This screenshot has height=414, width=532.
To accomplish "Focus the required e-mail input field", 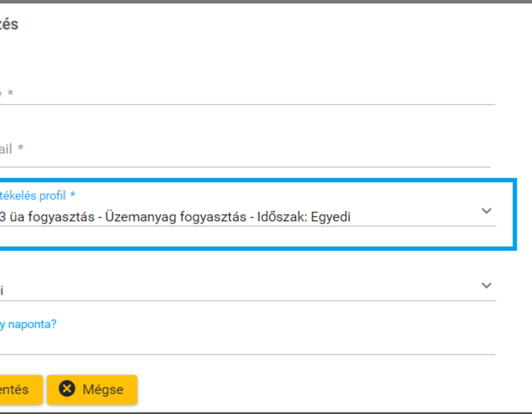I will [246, 153].
